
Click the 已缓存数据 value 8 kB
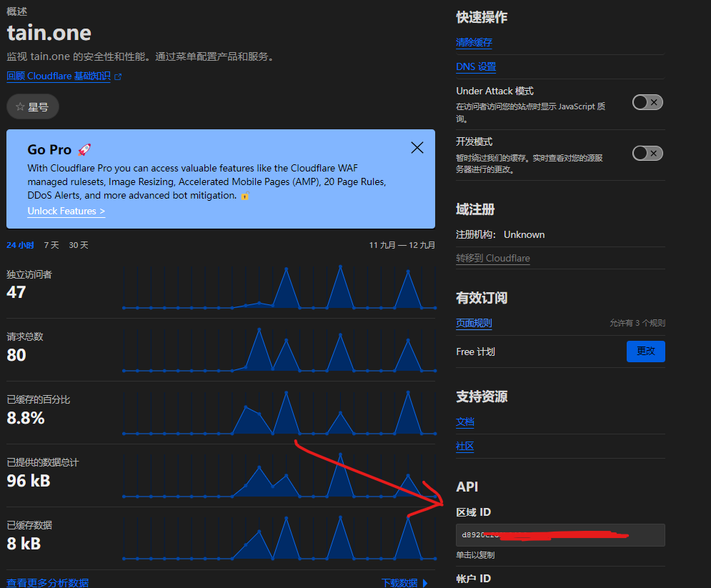[x=24, y=544]
